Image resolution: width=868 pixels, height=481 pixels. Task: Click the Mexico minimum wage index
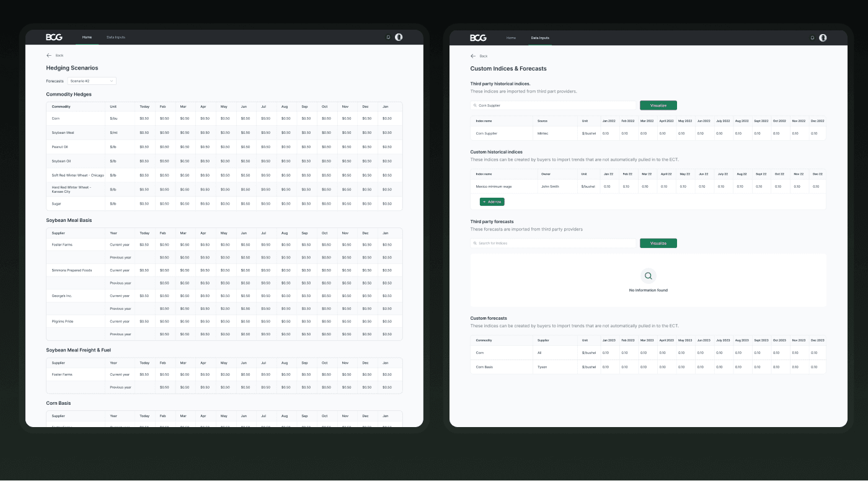coord(494,186)
